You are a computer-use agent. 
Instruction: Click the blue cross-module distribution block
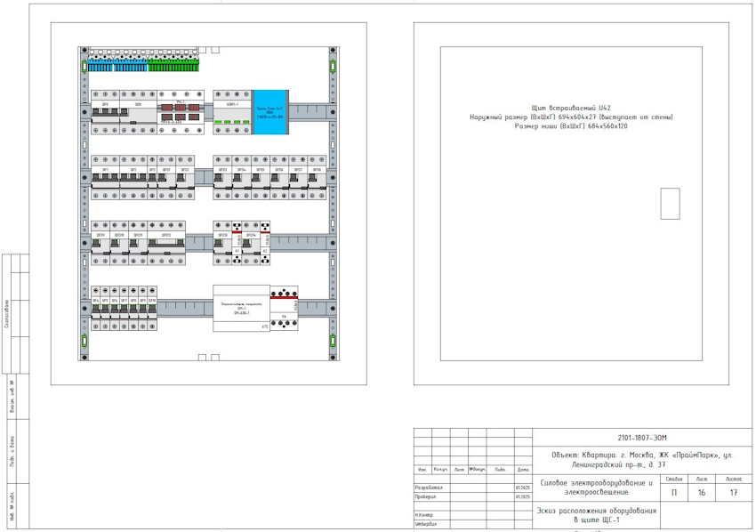pos(269,112)
